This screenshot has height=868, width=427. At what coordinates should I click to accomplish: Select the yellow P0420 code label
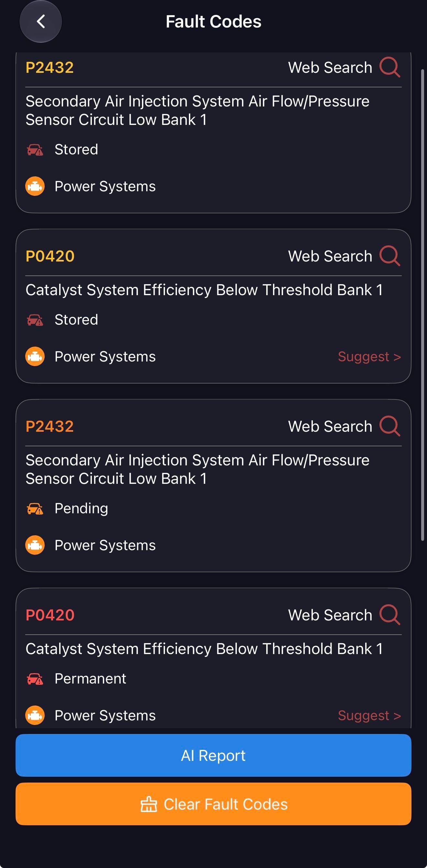(50, 256)
